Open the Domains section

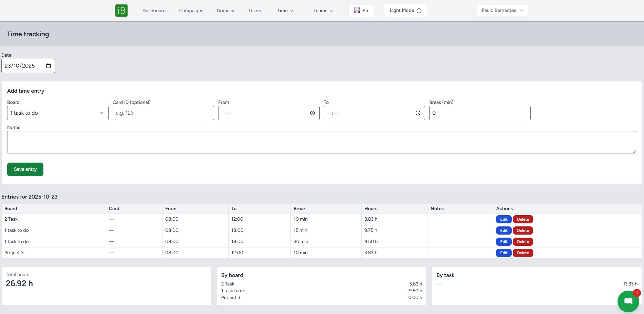[x=226, y=11]
